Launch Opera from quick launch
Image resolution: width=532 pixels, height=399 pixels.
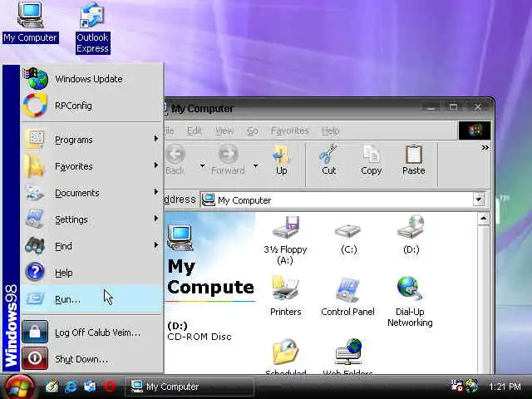109,387
